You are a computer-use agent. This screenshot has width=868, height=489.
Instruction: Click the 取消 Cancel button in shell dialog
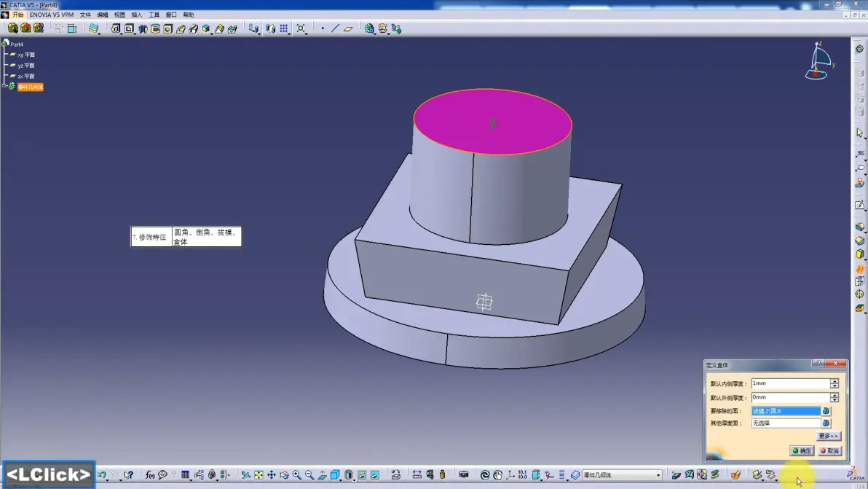pos(830,451)
